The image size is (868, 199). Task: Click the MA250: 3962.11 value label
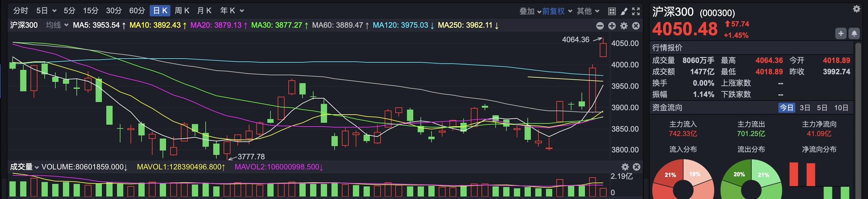[x=468, y=25]
